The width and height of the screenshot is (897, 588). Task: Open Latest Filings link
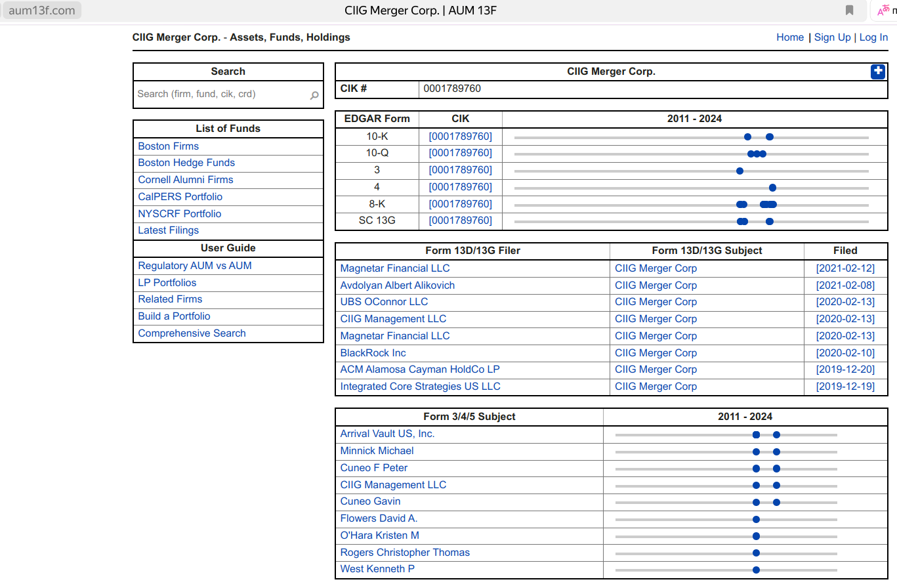(168, 230)
